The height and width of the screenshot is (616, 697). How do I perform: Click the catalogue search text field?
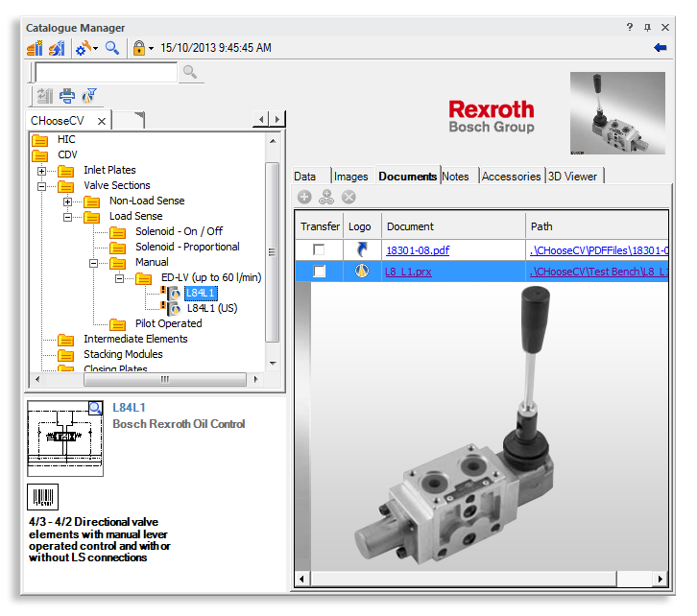click(106, 72)
